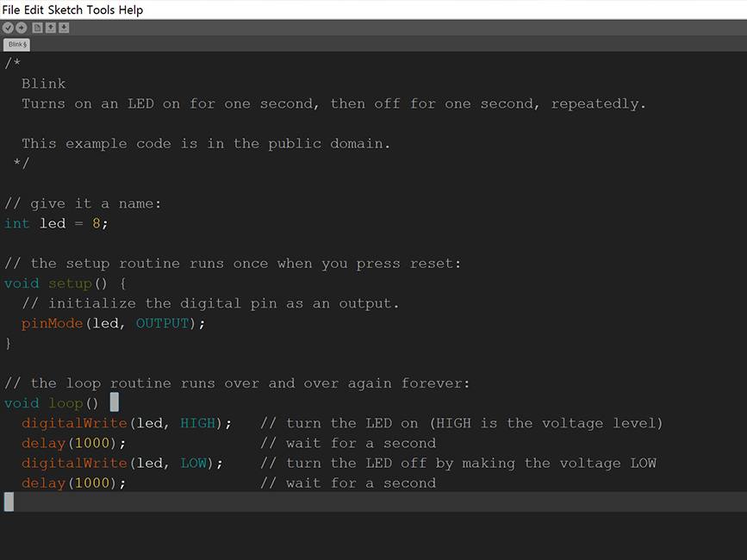
Task: Open the File menu
Action: coord(11,9)
